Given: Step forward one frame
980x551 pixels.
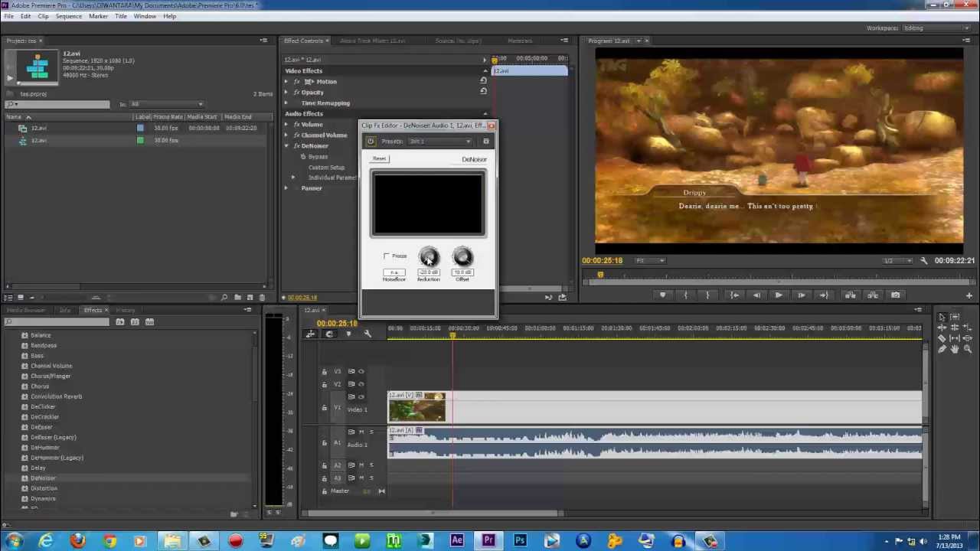Looking at the screenshot, I should pyautogui.click(x=801, y=295).
